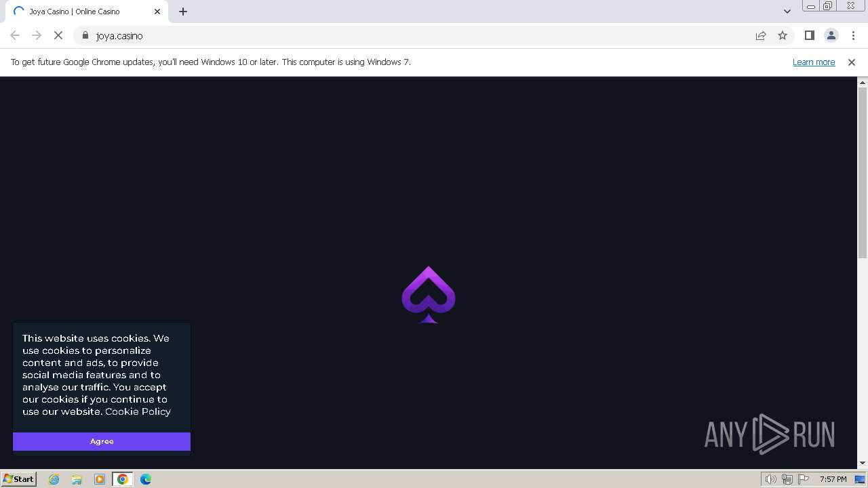Close the Joya Casino tab
This screenshot has height=488, width=868.
tap(157, 12)
